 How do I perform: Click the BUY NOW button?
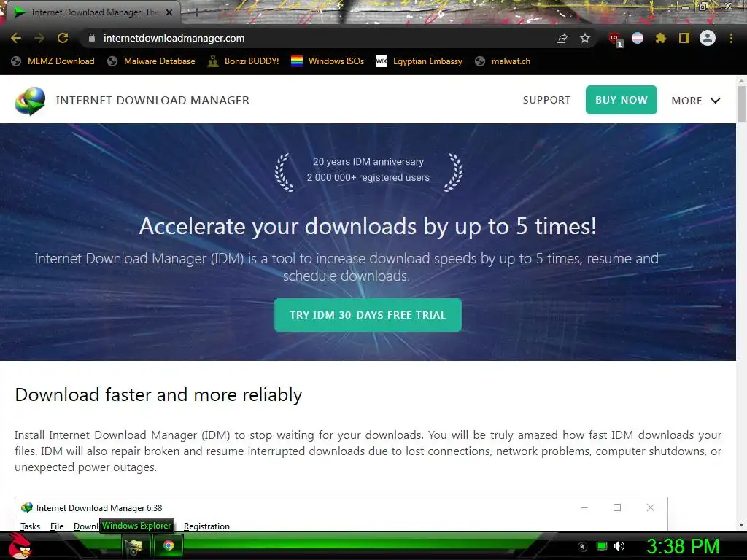tap(622, 100)
